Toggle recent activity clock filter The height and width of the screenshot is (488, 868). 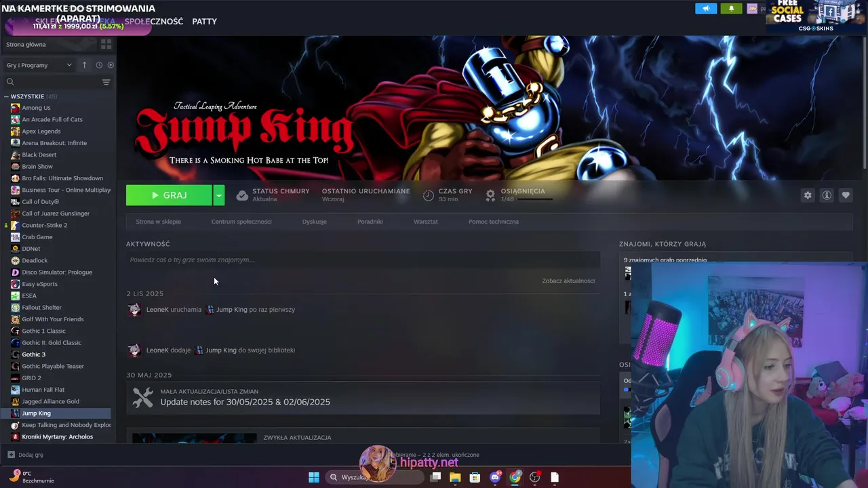[99, 65]
